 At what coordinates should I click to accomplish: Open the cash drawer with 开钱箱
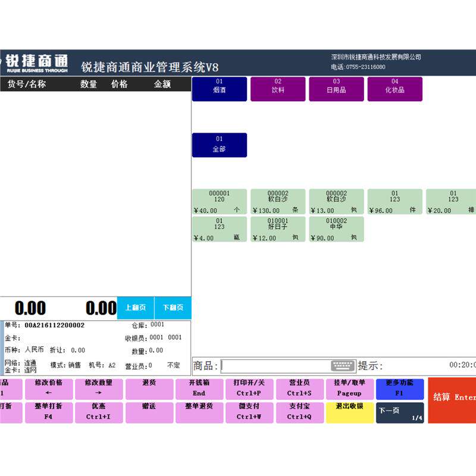pos(199,389)
